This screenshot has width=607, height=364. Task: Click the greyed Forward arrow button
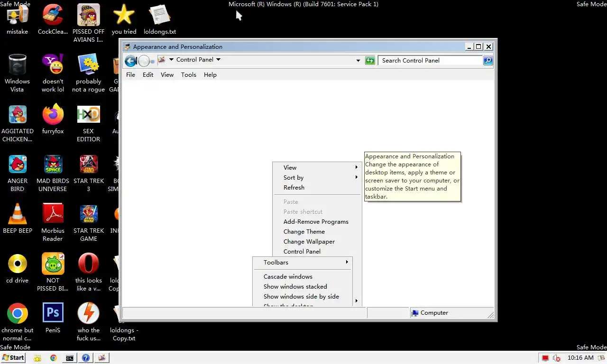144,61
